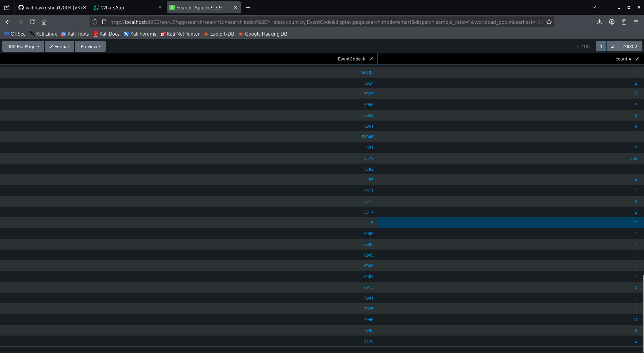644x353 pixels.
Task: Open the browser extensions icon
Action: pyautogui.click(x=624, y=22)
